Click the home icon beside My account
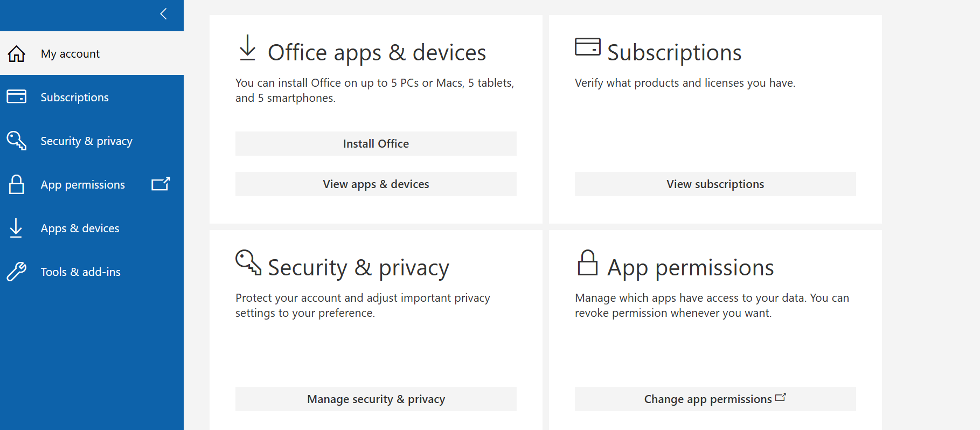Screen dimensions: 980x430 (x=17, y=53)
